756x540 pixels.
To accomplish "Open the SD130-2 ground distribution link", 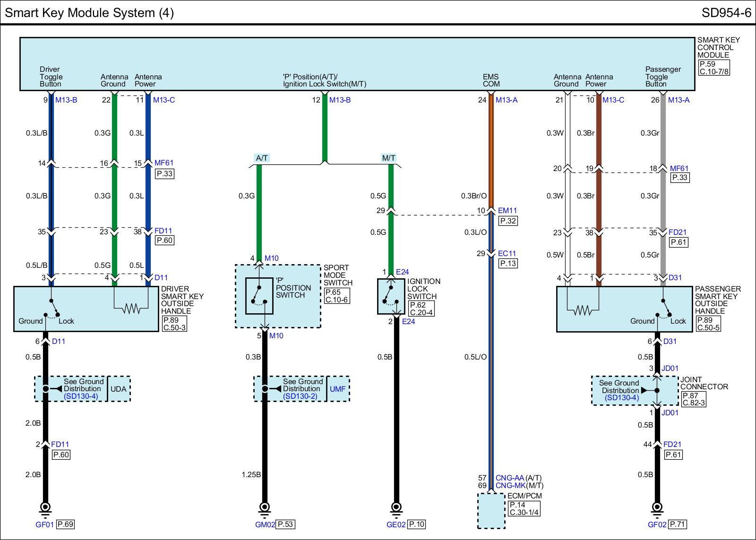I will click(x=301, y=396).
